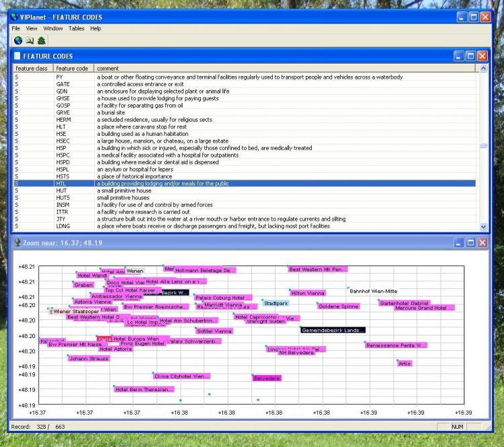Select the INSM feature code row
Viewport: 504px width, 447px height.
point(245,204)
